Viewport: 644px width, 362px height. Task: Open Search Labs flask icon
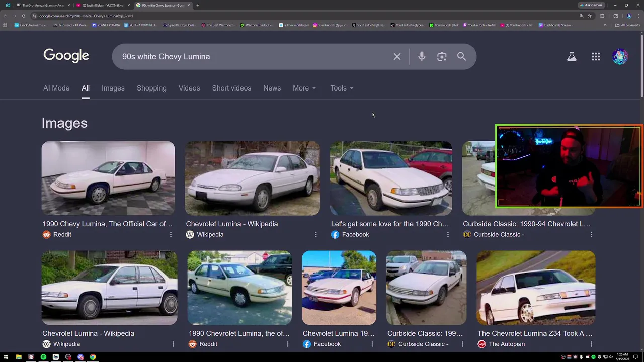pyautogui.click(x=572, y=57)
